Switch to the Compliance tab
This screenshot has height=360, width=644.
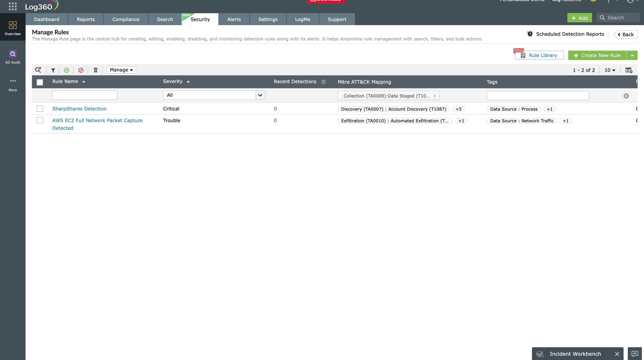(x=126, y=19)
